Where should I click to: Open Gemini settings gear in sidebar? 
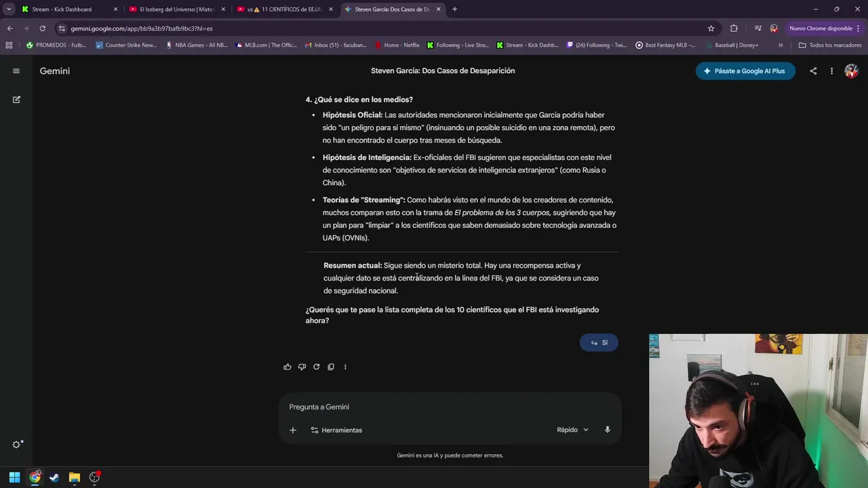pyautogui.click(x=17, y=445)
